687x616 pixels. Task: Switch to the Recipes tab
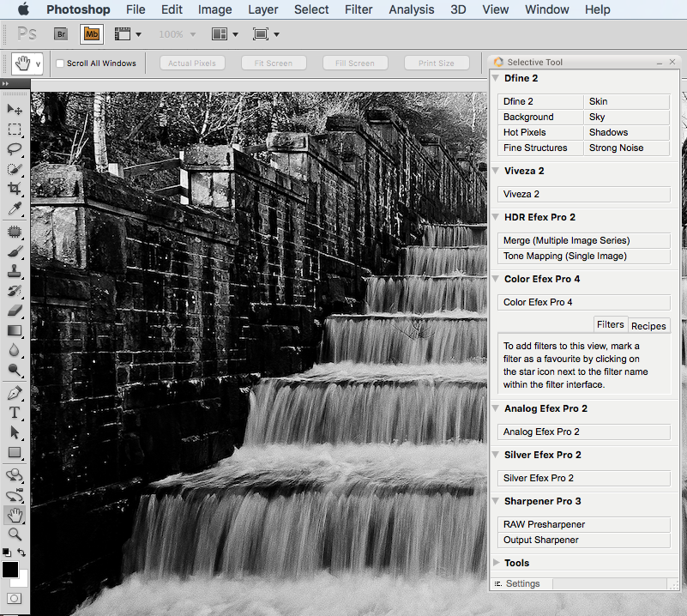coord(648,326)
